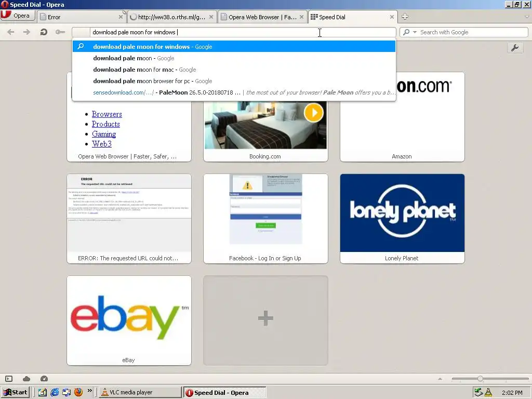This screenshot has width=532, height=399.
Task: Open the search engine selector dropdown
Action: click(415, 32)
